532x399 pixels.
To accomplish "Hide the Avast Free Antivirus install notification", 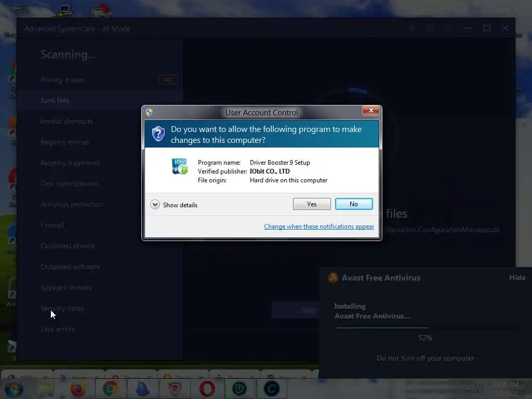I will (x=517, y=277).
